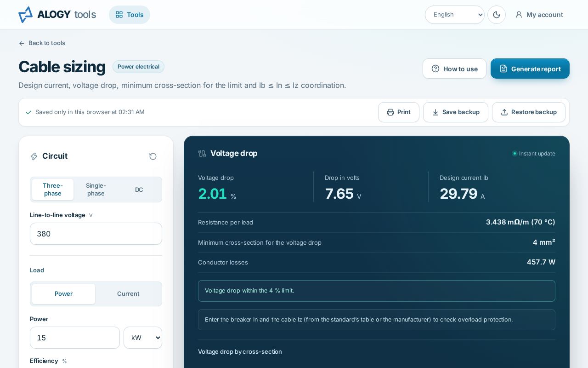This screenshot has height=368, width=588.
Task: Open the kW unit dropdown
Action: tap(143, 338)
